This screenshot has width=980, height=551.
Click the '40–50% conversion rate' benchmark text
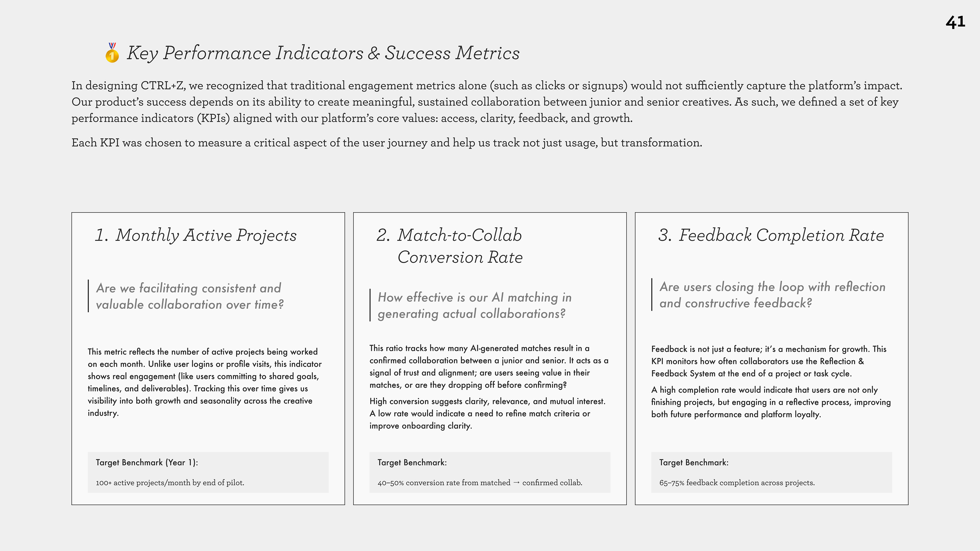tap(479, 483)
